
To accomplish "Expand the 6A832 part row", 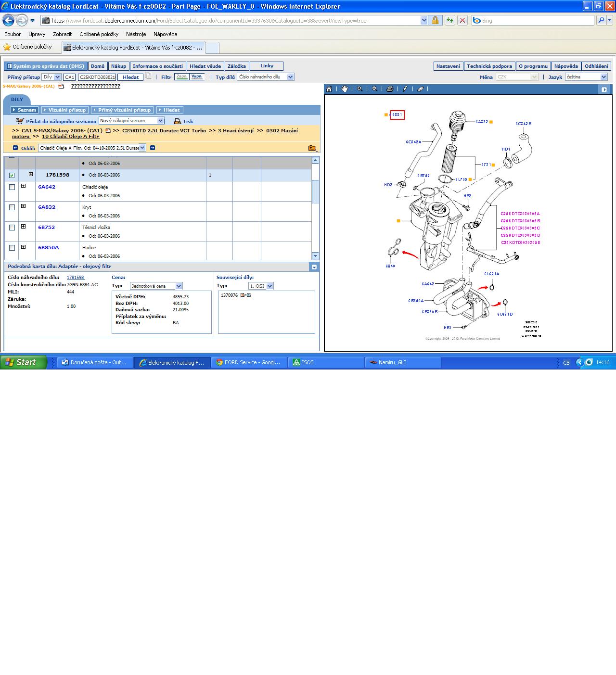I will click(23, 206).
